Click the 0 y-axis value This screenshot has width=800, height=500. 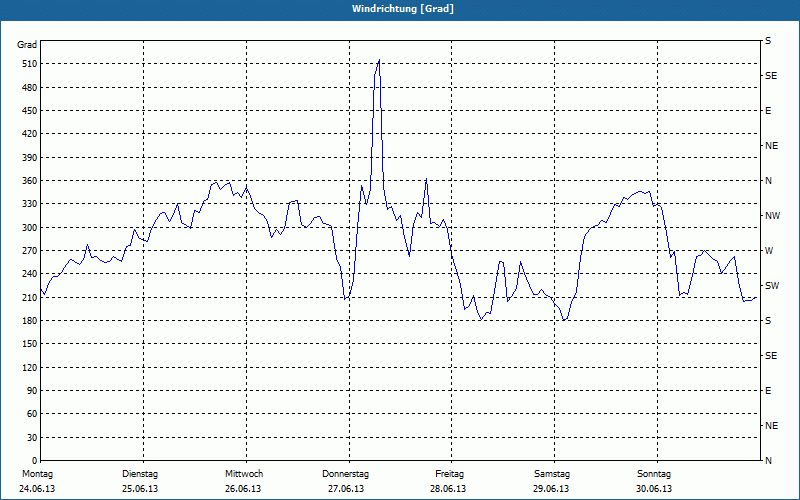point(34,461)
